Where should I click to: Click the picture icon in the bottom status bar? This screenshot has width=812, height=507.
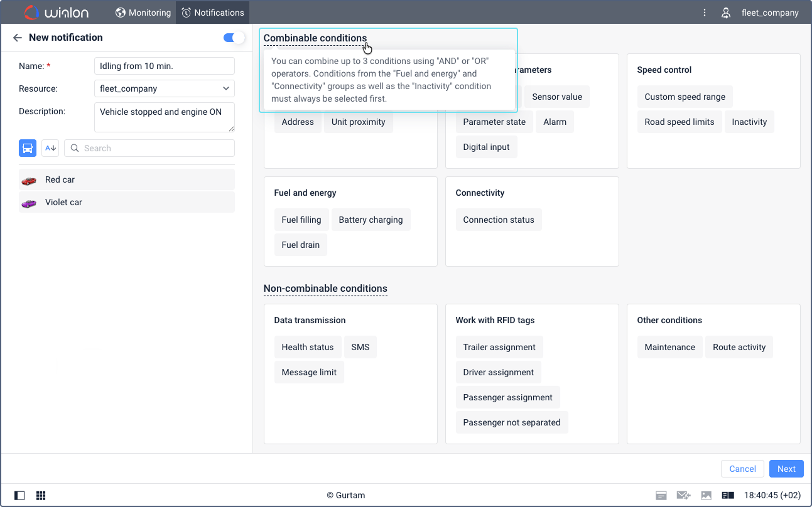point(706,495)
